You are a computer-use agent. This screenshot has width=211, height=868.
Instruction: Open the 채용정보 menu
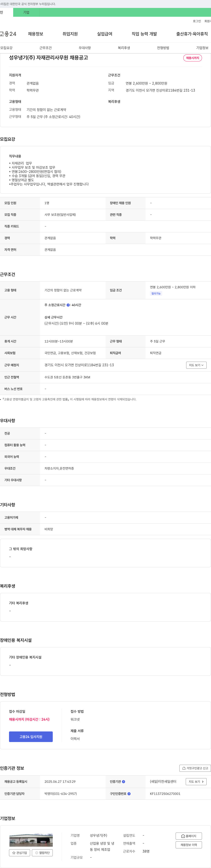(35, 34)
